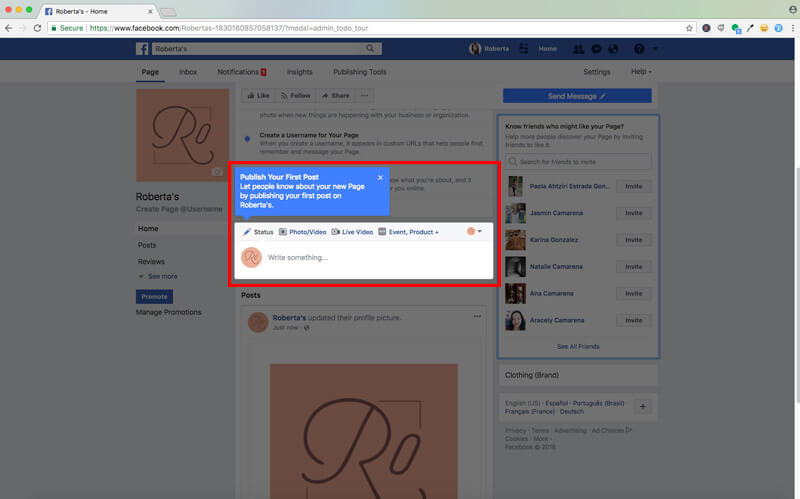The image size is (800, 499).
Task: Open the Messenger icon in top bar
Action: (596, 49)
